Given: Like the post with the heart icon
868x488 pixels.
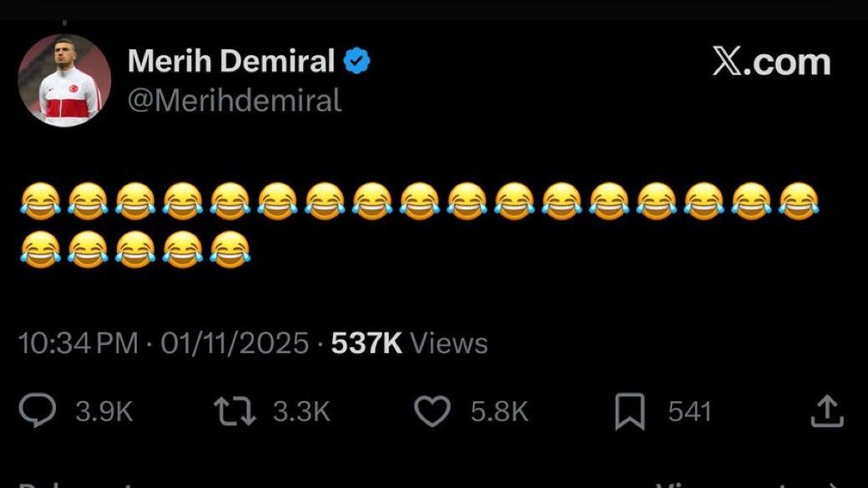Looking at the screenshot, I should (432, 411).
